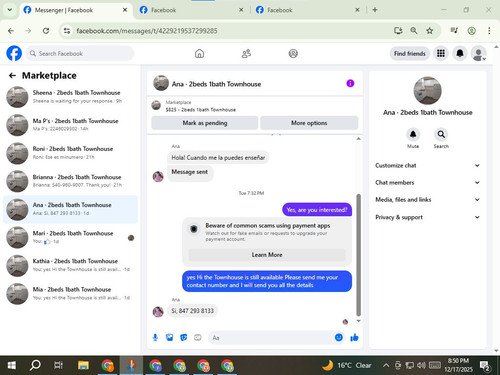Click the Find friends button
This screenshot has width=500, height=375.
[410, 53]
